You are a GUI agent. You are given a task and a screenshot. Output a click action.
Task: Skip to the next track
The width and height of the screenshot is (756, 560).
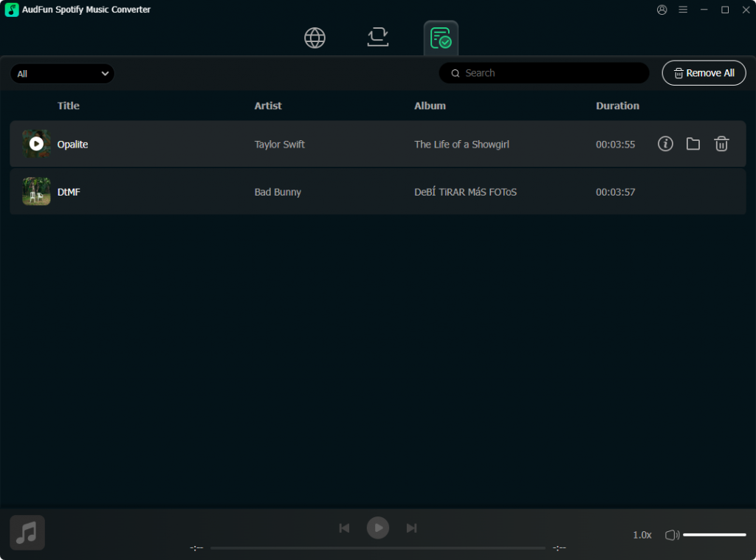411,528
